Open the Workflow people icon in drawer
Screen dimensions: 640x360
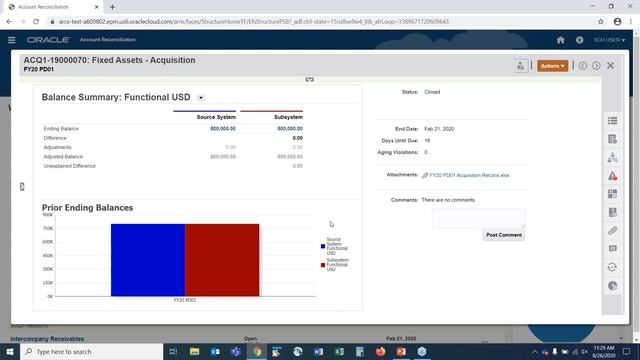point(612,158)
